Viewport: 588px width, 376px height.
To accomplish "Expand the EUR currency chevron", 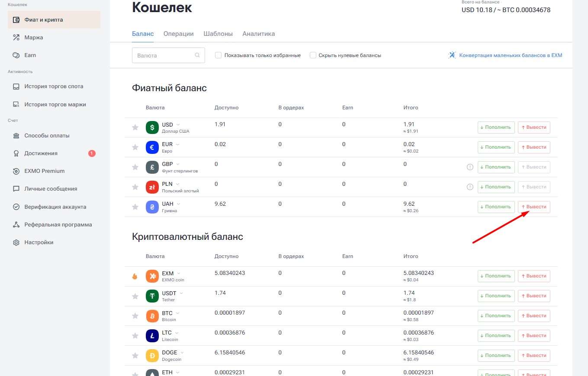I will click(x=178, y=144).
